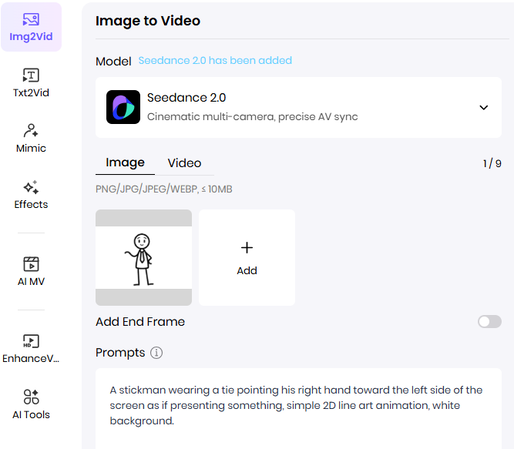
Task: Click the plus icon in the Add box
Action: coord(247,248)
